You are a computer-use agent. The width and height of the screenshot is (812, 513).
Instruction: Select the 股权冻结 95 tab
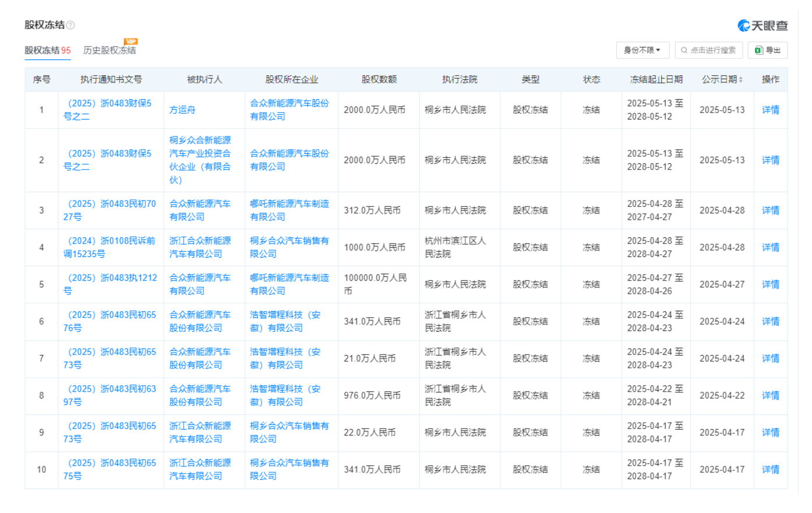47,50
